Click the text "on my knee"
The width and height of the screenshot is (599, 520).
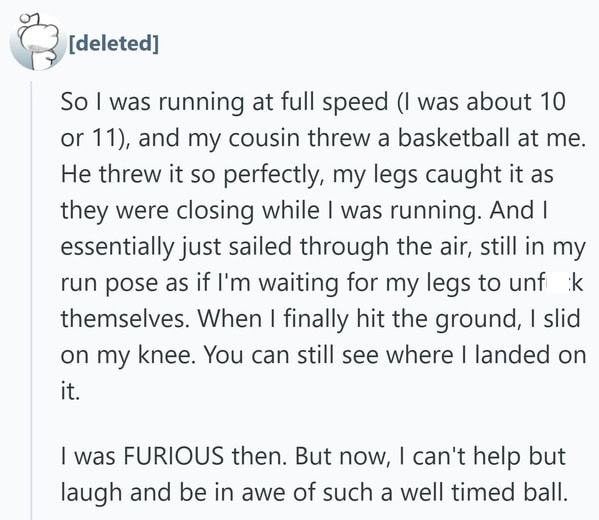coord(128,355)
